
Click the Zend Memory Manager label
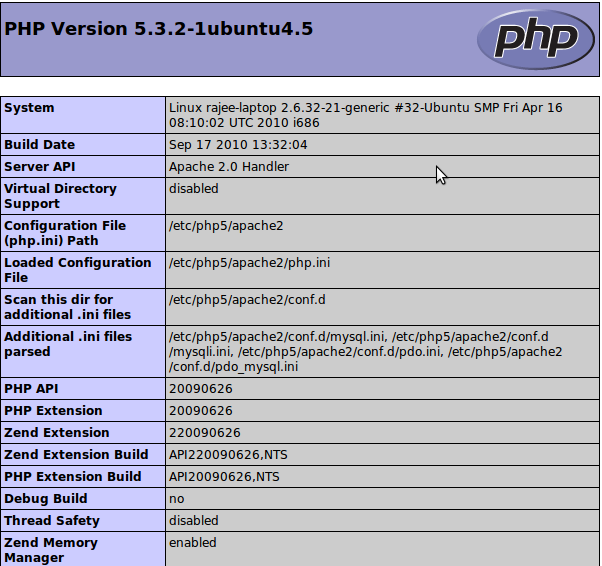(51, 550)
